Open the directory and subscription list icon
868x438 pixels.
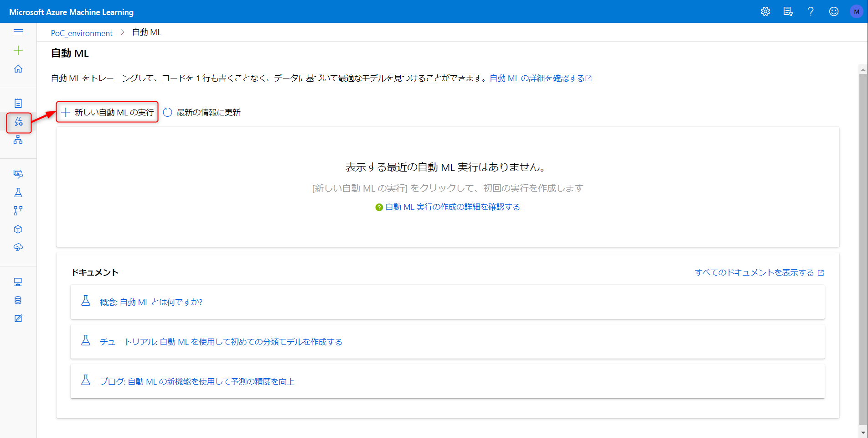[788, 11]
